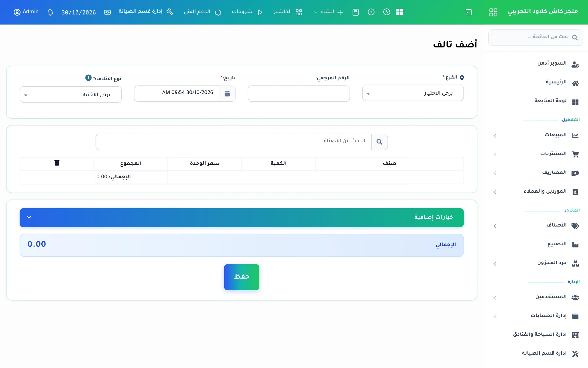Click the cash money icon beside the date

click(x=107, y=12)
